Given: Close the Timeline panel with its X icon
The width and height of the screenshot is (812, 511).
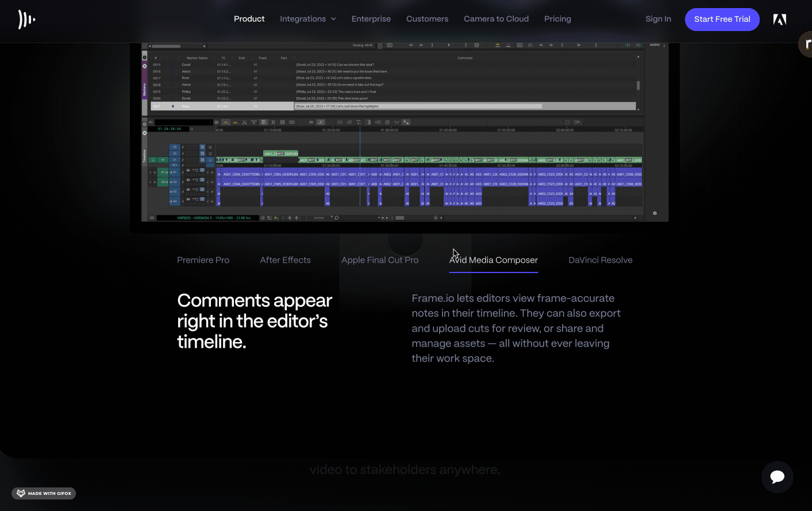Looking at the screenshot, I should coord(145,133).
